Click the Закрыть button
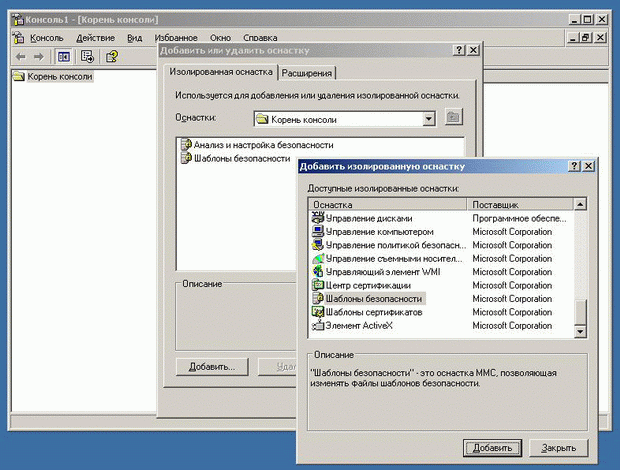The width and height of the screenshot is (620, 470). 552,447
